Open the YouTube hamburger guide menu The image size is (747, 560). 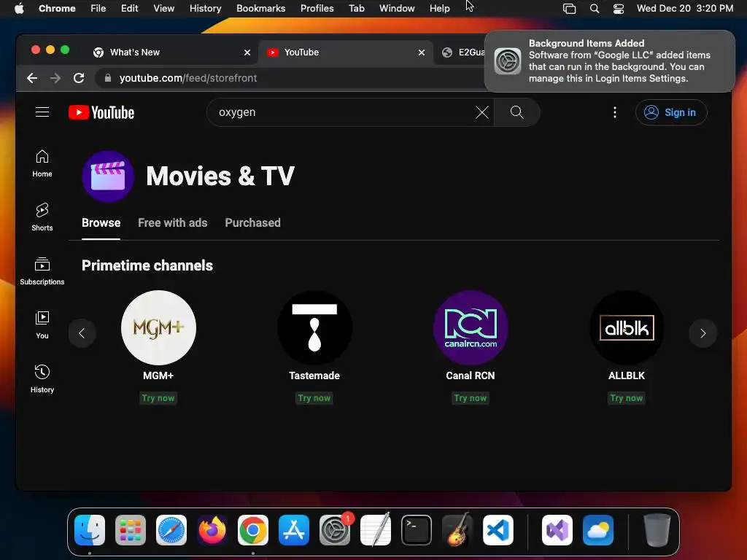[x=42, y=112]
